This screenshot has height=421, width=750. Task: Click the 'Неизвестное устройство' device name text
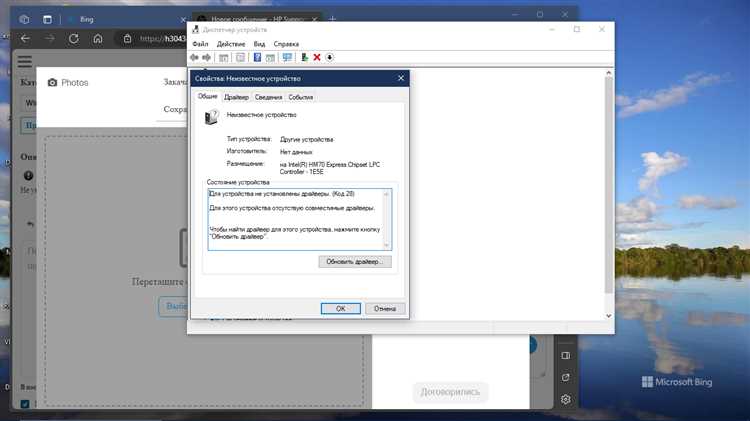click(x=262, y=115)
